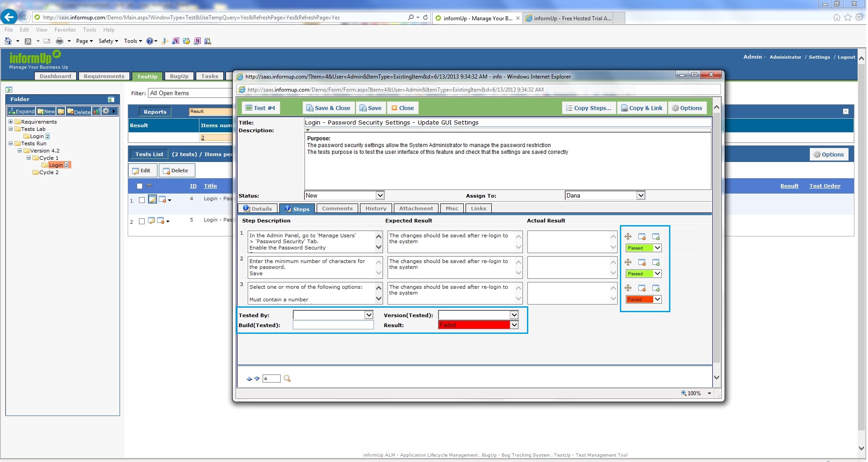Viewport: 868px width, 462px height.
Task: Click the IE help question mark icon
Action: 150,41
